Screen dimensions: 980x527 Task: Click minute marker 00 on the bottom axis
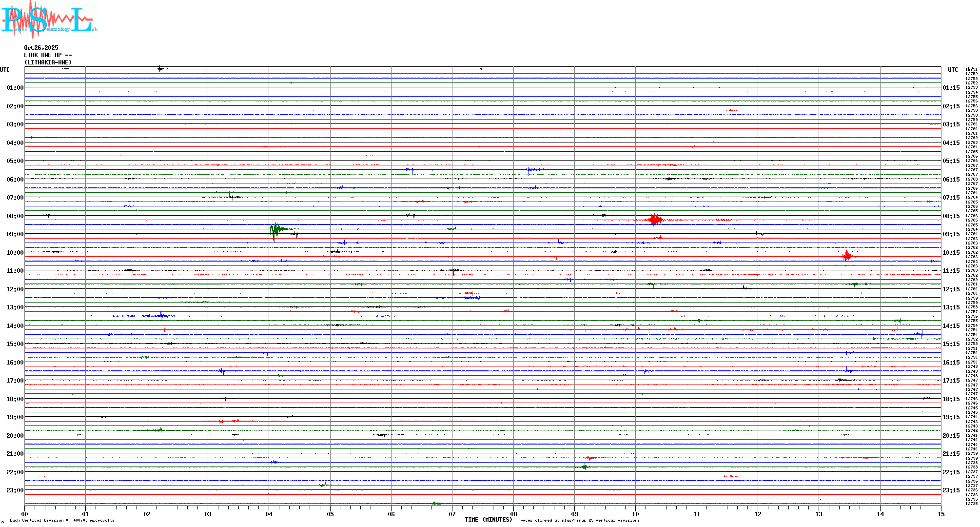24,514
